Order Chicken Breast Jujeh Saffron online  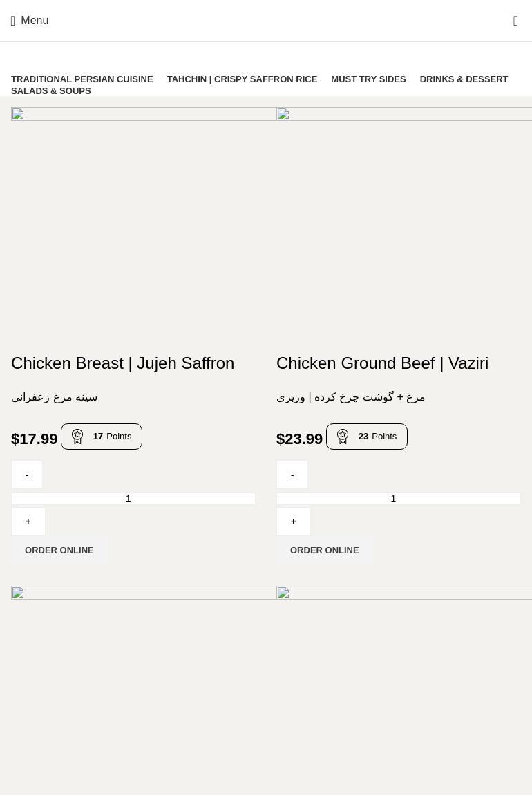[59, 550]
